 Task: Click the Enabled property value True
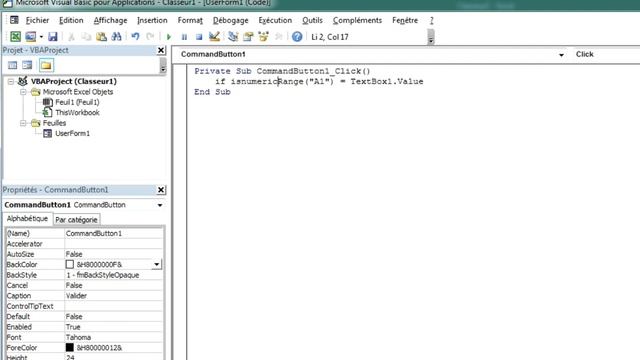(113, 327)
